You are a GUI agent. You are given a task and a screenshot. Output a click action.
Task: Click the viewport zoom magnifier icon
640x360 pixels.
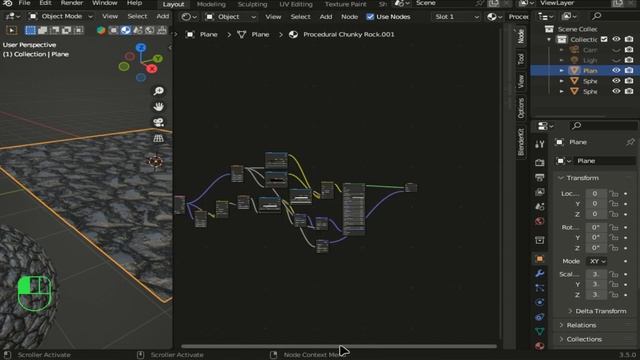158,91
